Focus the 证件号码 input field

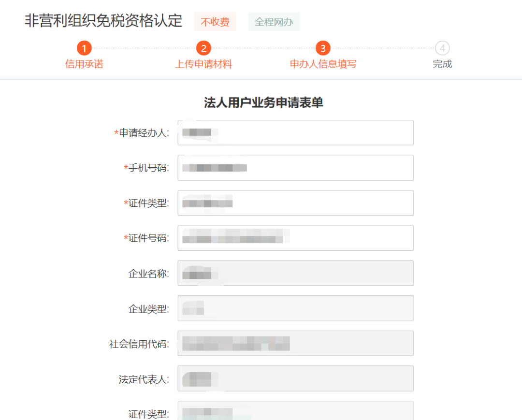click(x=296, y=238)
